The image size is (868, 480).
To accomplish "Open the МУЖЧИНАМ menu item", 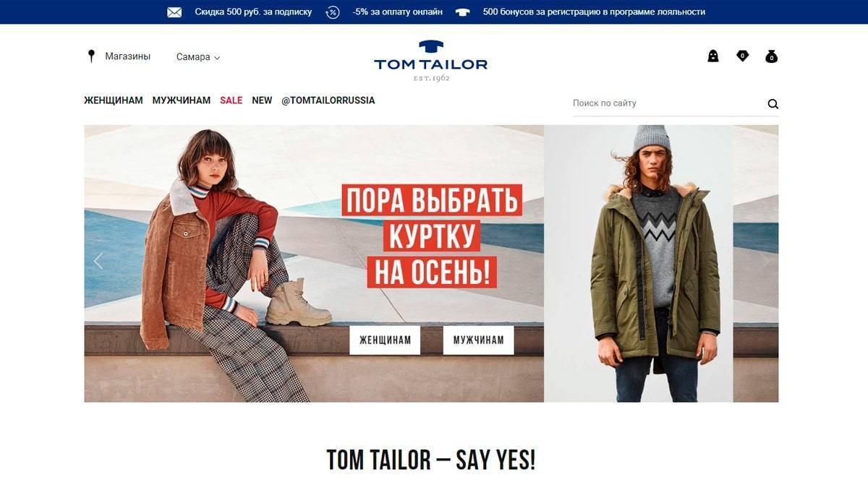I will click(x=182, y=100).
